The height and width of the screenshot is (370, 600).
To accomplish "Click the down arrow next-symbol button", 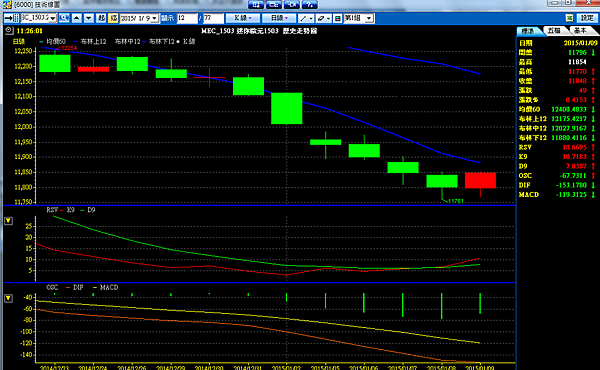I will click(x=89, y=18).
